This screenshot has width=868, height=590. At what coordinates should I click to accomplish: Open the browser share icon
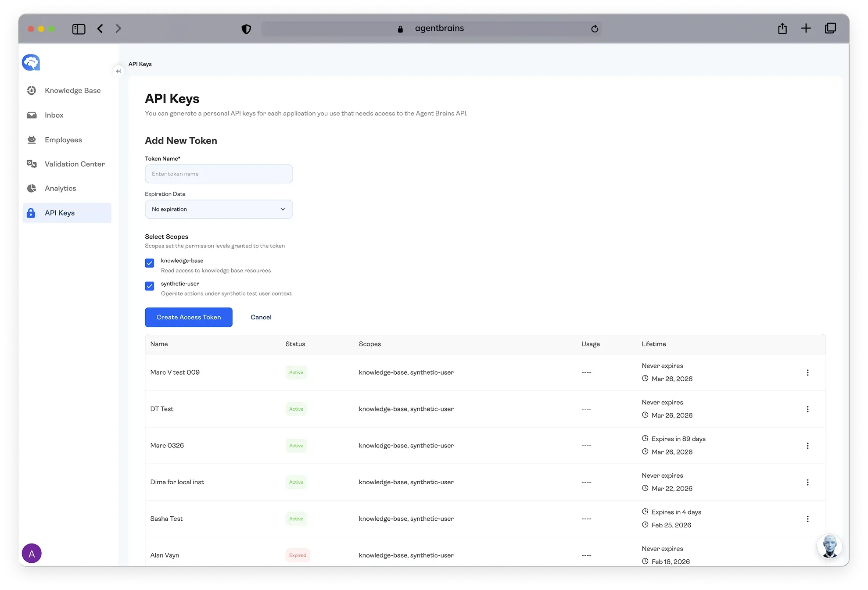coord(782,29)
